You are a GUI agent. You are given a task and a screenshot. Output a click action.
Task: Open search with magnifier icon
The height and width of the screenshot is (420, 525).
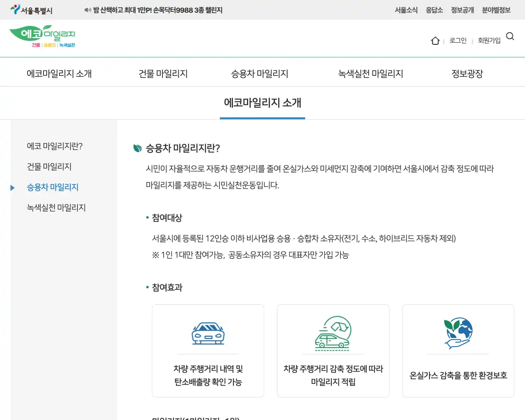pyautogui.click(x=510, y=37)
